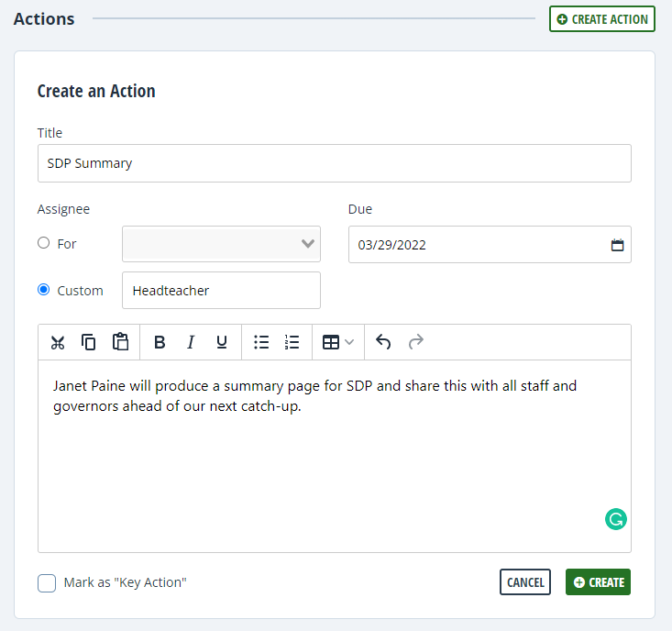This screenshot has width=672, height=631.
Task: Click the Cancel button
Action: point(525,582)
